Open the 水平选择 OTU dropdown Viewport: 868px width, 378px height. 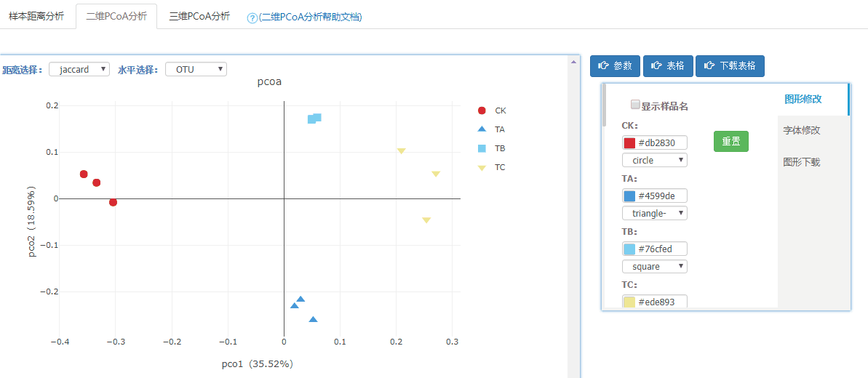[x=196, y=69]
